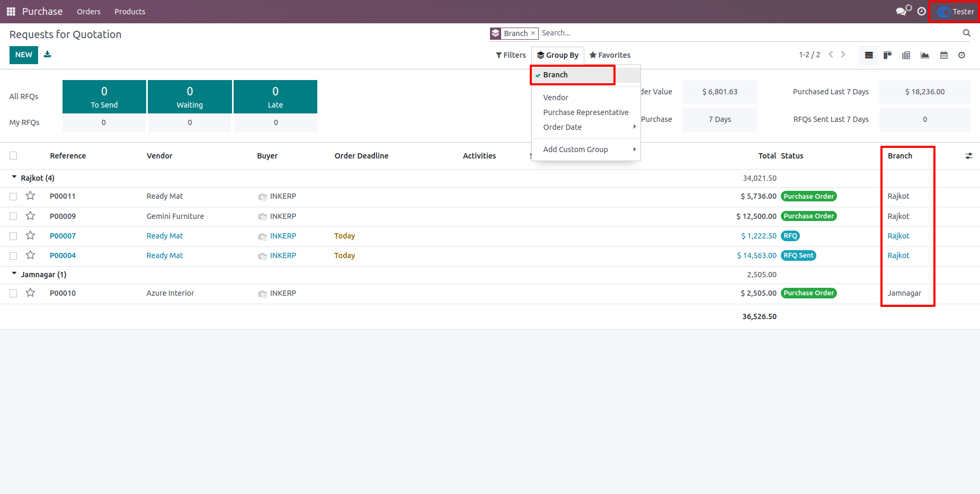
Task: Switch to list view
Action: tap(869, 55)
